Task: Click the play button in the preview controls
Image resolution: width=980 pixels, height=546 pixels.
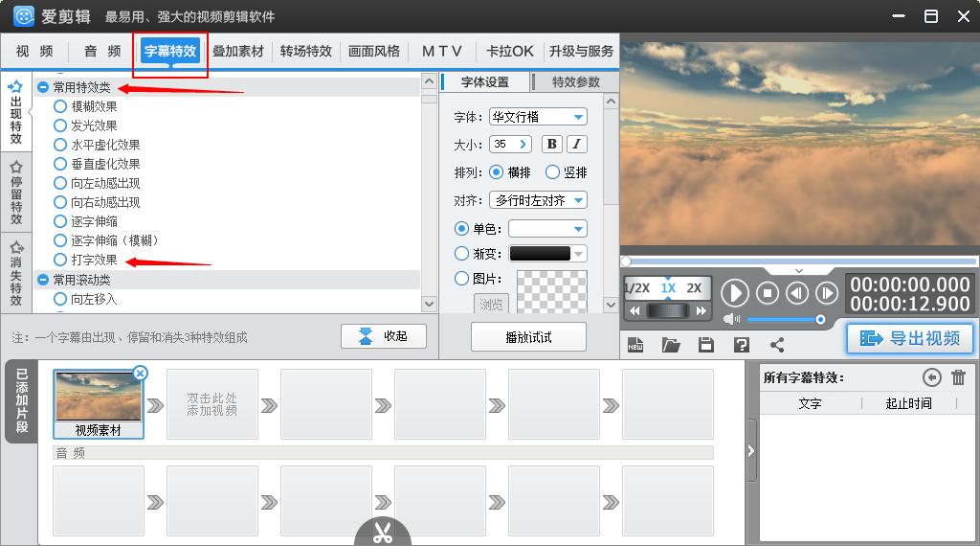Action: pyautogui.click(x=735, y=293)
